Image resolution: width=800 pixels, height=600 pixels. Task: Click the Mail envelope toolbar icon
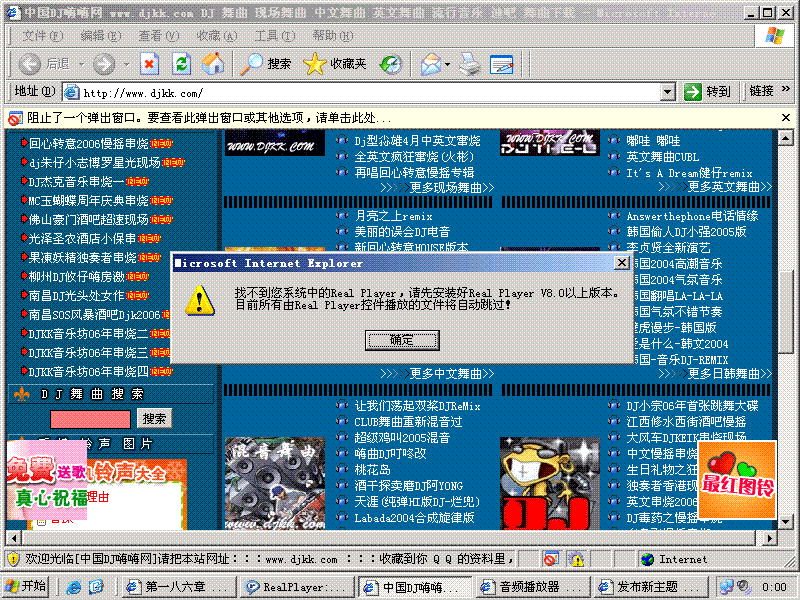(431, 64)
